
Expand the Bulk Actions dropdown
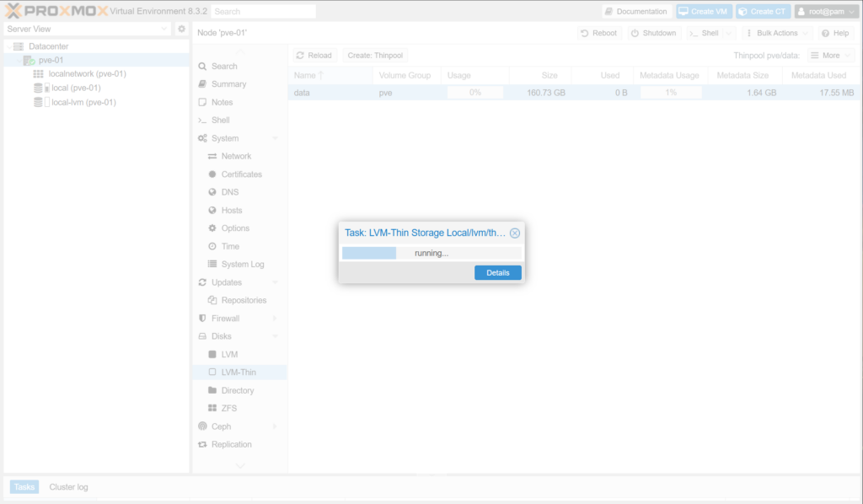[777, 33]
